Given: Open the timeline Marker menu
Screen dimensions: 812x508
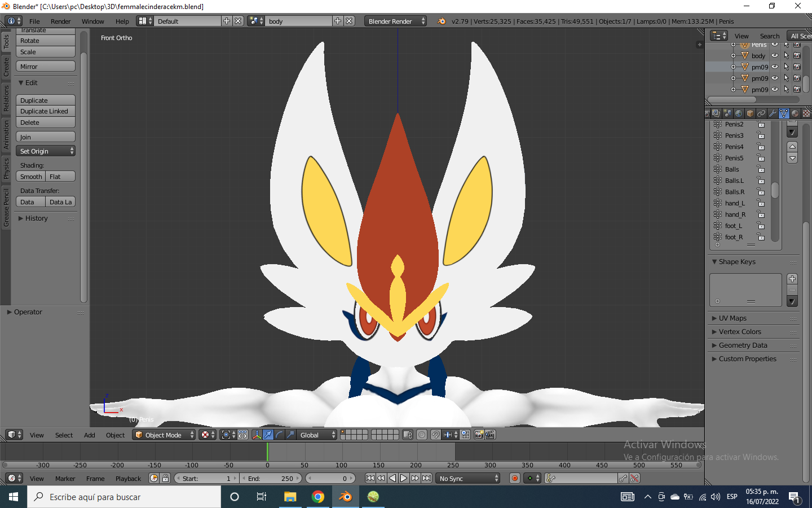Looking at the screenshot, I should tap(65, 479).
